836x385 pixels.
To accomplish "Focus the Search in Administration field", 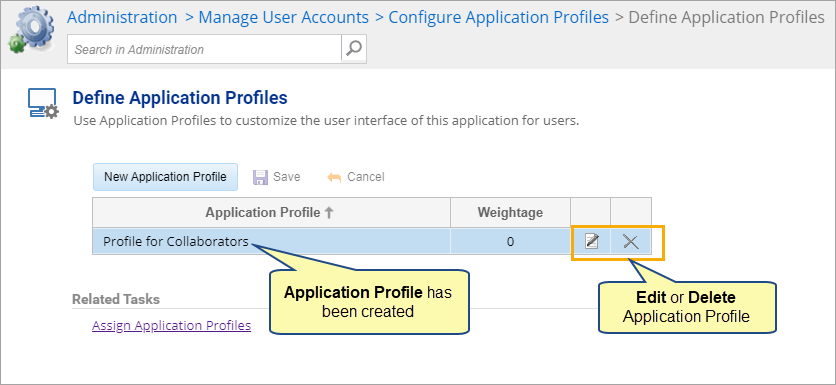I will point(204,50).
